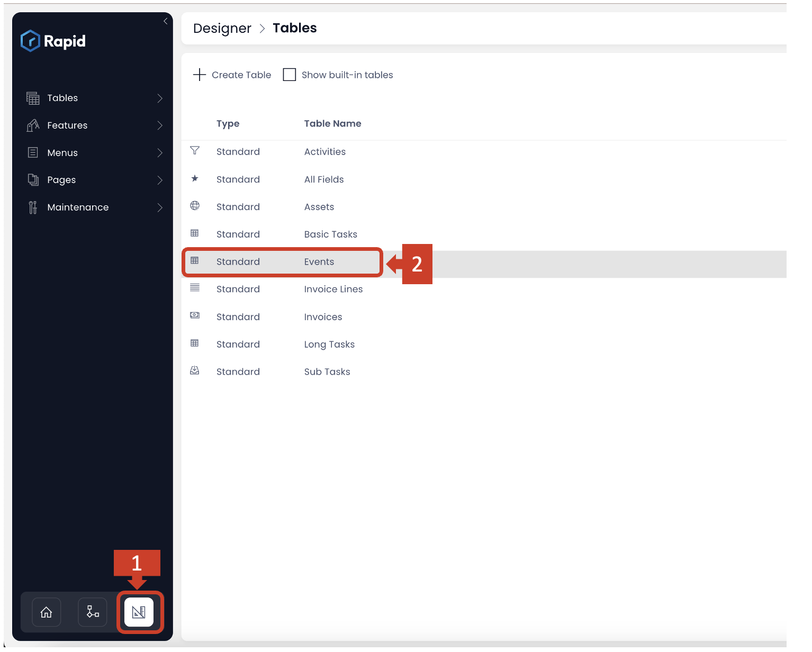
Task: Click the grid icon beside Basic Tasks
Action: [195, 233]
